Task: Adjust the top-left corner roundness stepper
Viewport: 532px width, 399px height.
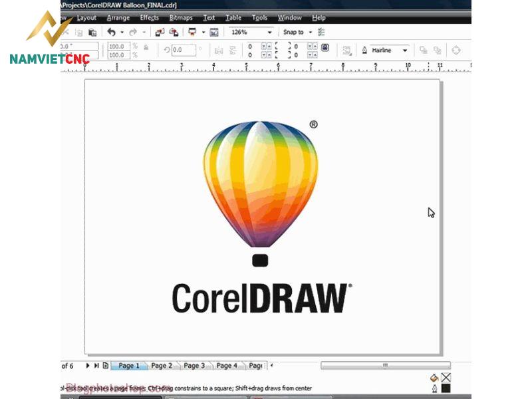Action: pyautogui.click(x=267, y=46)
